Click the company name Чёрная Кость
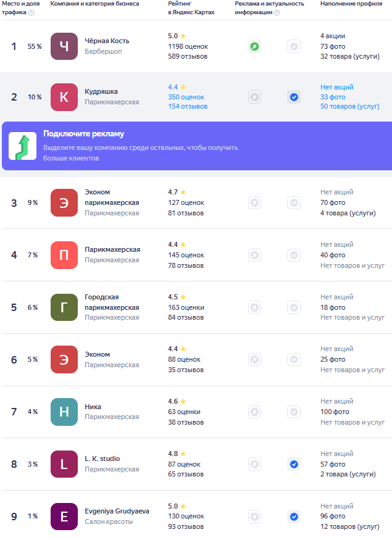This screenshot has height=540, width=392. tap(107, 41)
